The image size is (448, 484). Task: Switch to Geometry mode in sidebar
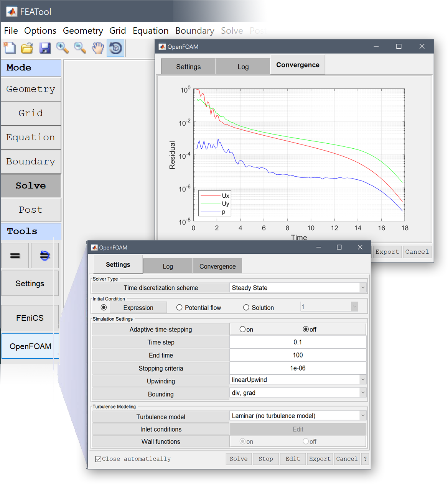point(31,89)
